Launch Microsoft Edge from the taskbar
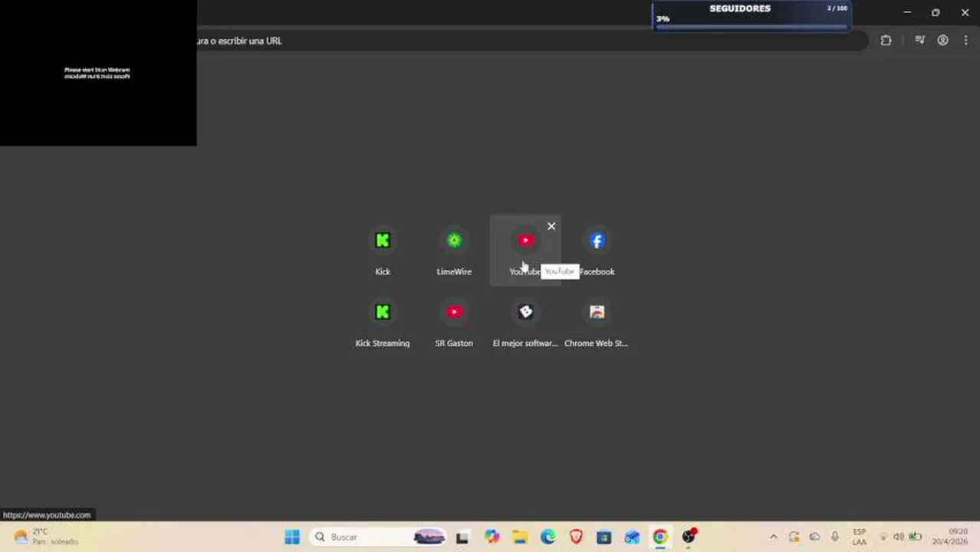The height and width of the screenshot is (552, 980). 548,537
